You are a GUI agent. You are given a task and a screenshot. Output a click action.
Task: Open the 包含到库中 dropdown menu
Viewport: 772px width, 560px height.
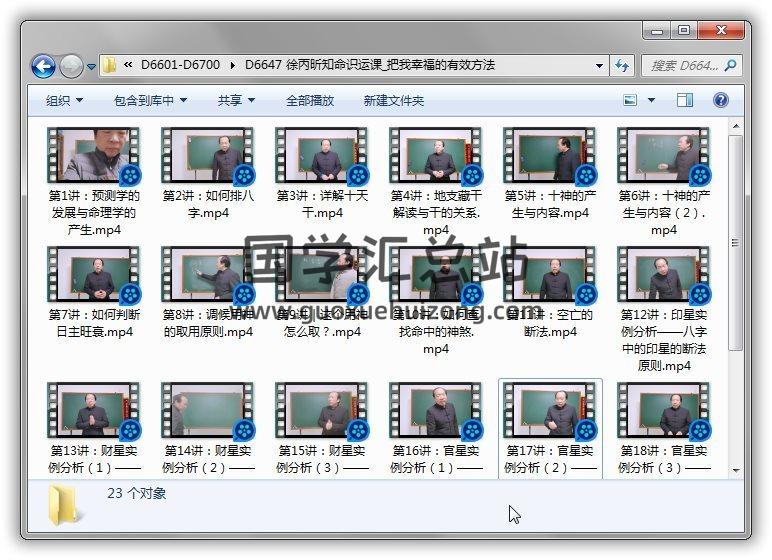150,100
